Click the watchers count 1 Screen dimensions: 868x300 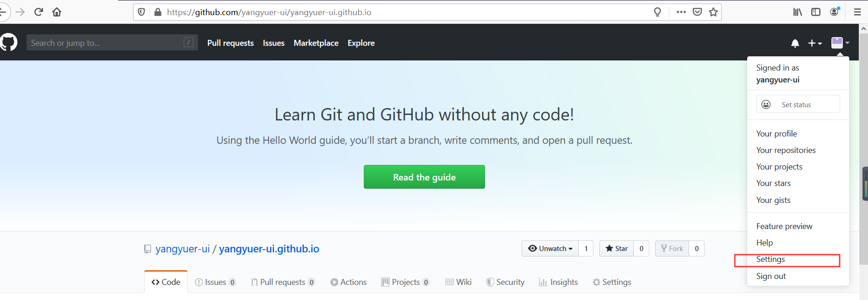coord(586,248)
